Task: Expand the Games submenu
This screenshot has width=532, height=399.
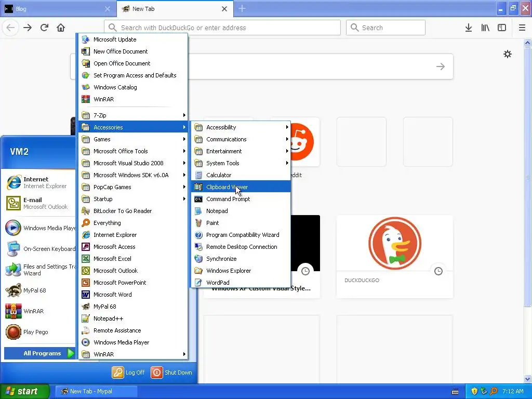Action: [x=133, y=139]
